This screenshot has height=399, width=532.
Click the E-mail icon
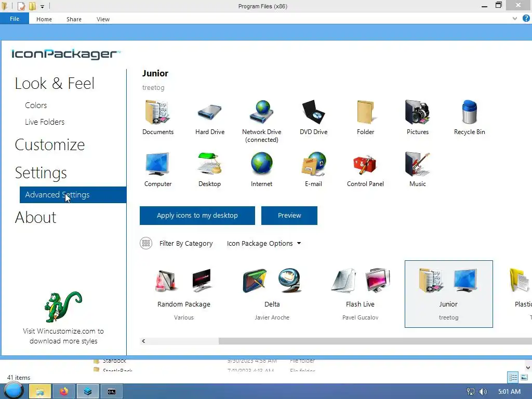[x=313, y=164]
